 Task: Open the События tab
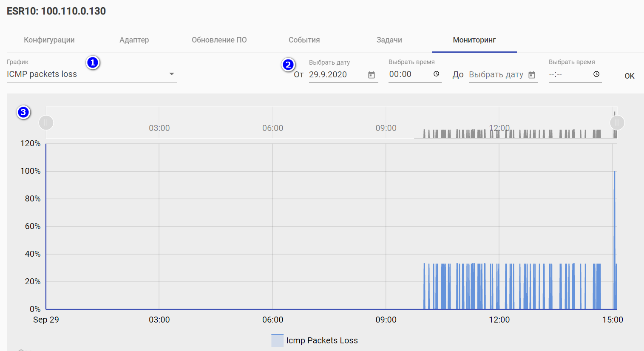click(304, 40)
